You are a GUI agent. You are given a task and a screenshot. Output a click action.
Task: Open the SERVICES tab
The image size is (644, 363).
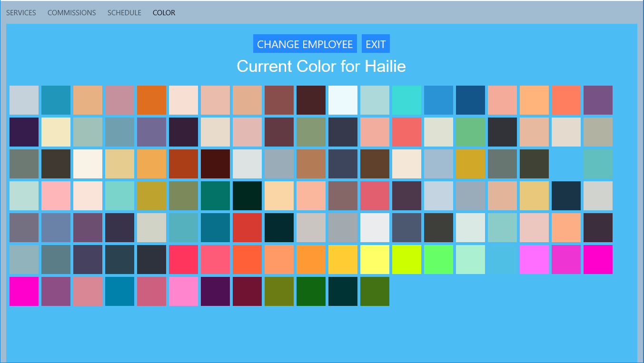pos(21,13)
